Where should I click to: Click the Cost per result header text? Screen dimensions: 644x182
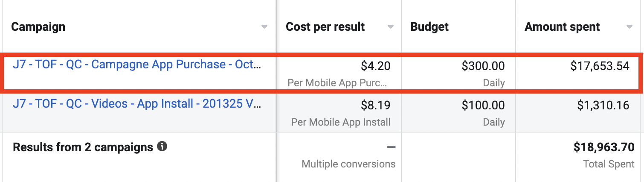(325, 27)
